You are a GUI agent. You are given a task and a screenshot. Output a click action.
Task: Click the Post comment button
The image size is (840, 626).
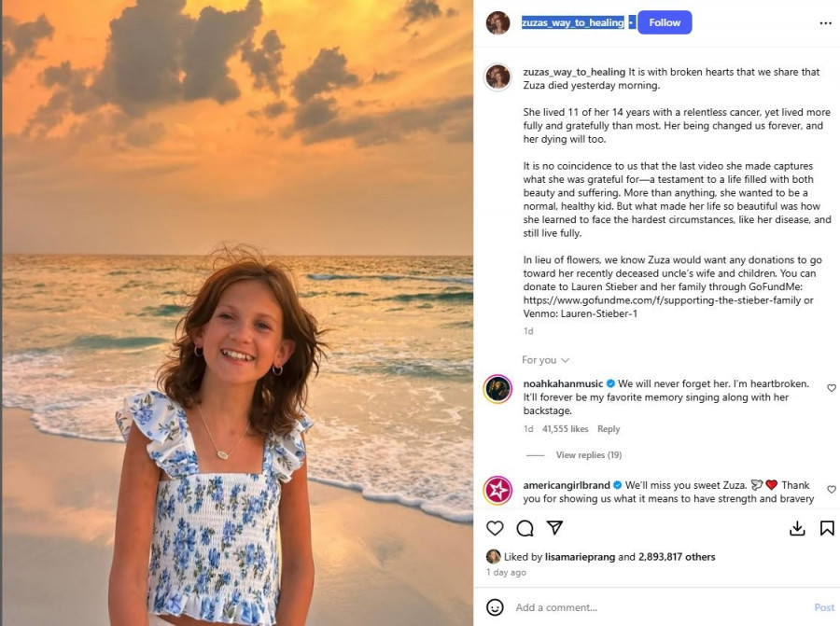point(824,607)
